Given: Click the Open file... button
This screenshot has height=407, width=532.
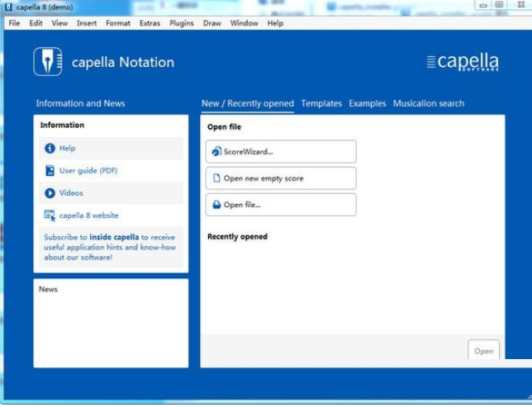Looking at the screenshot, I should tap(281, 205).
